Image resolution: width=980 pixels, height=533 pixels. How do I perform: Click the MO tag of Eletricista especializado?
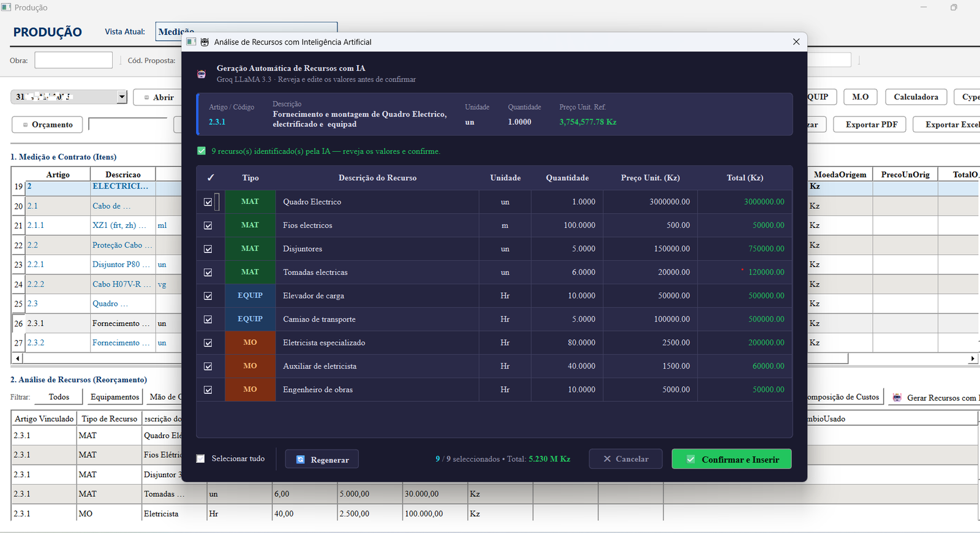click(250, 342)
